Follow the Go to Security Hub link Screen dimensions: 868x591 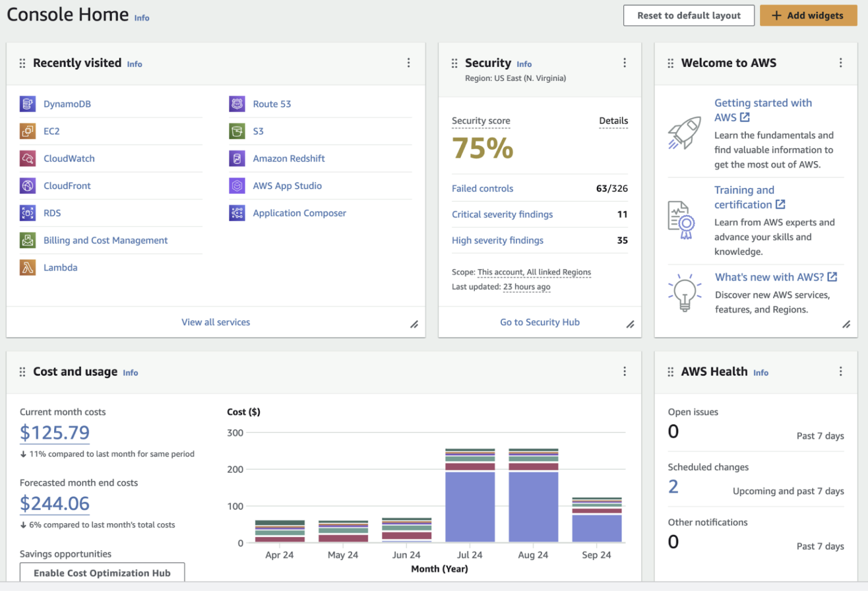[x=540, y=322]
